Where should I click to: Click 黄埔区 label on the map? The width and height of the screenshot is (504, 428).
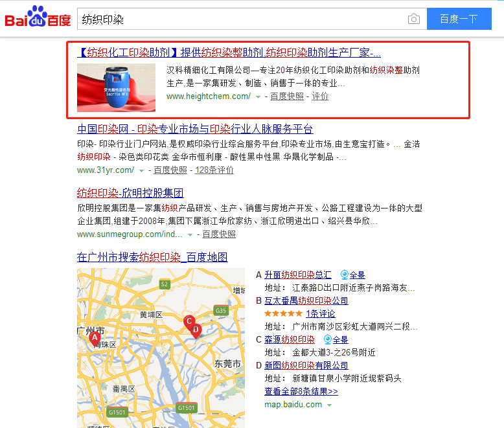pos(151,315)
